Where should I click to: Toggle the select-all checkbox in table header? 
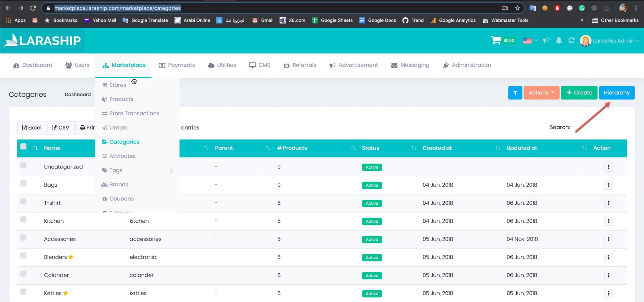pyautogui.click(x=23, y=146)
